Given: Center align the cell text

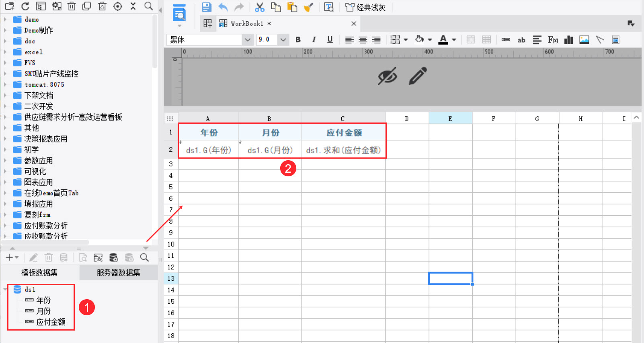Looking at the screenshot, I should 363,39.
